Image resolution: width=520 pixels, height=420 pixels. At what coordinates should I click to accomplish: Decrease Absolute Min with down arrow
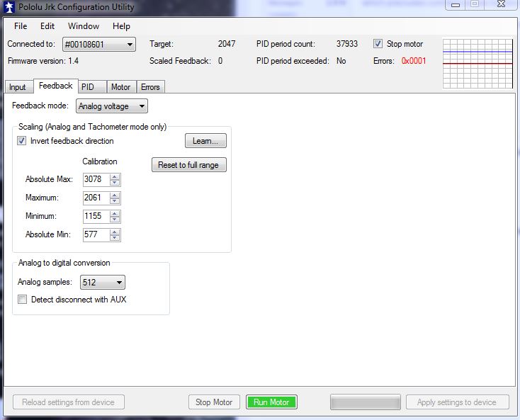pos(115,238)
